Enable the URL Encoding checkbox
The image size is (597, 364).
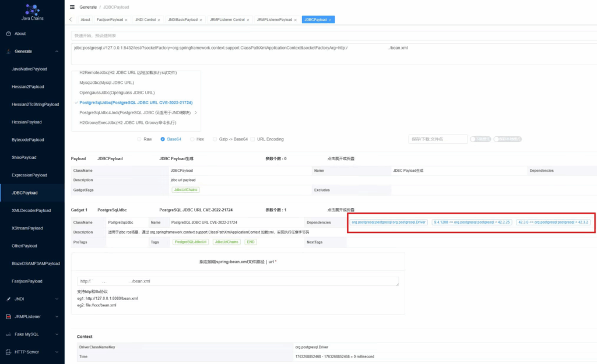click(x=253, y=139)
